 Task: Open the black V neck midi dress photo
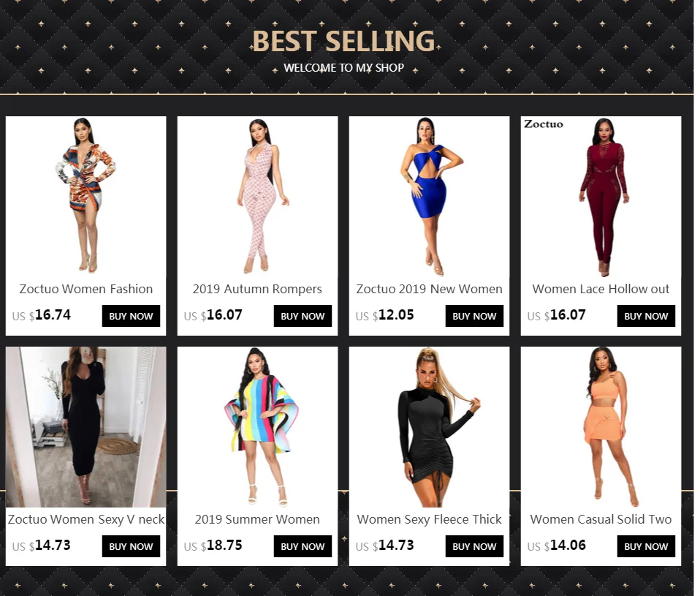point(85,426)
